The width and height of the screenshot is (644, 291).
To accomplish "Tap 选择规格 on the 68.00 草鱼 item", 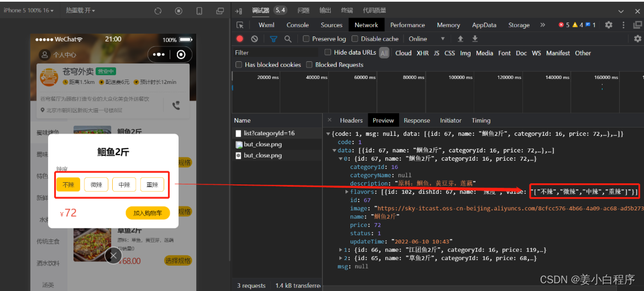I will pos(178,261).
